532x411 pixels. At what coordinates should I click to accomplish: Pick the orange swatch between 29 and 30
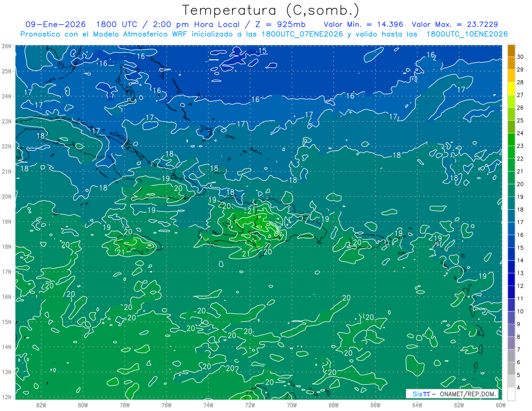511,63
